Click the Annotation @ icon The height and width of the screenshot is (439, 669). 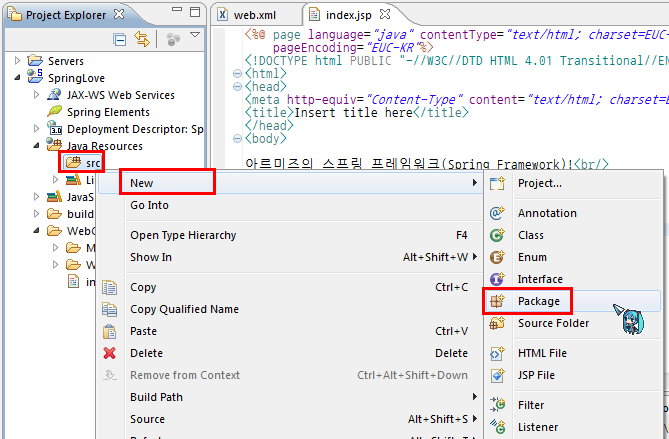pyautogui.click(x=497, y=213)
